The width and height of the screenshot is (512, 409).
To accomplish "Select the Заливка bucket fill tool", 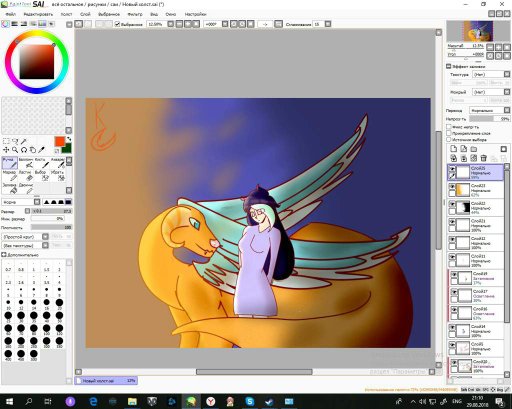I will [10, 188].
